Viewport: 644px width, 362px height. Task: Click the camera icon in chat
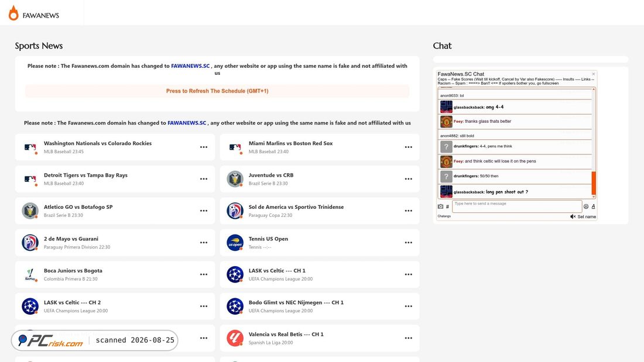click(x=440, y=206)
